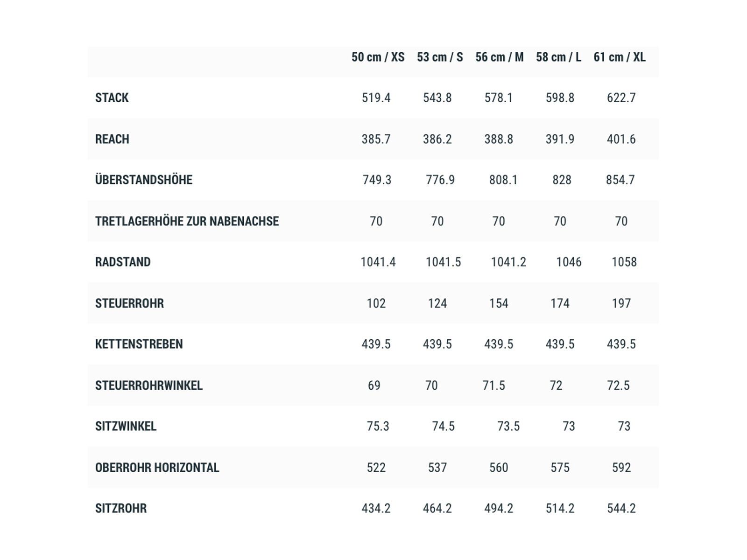The image size is (747, 560).
Task: Click the TRETLAGERHÖHE ZUR NABENACHSE label
Action: (187, 221)
